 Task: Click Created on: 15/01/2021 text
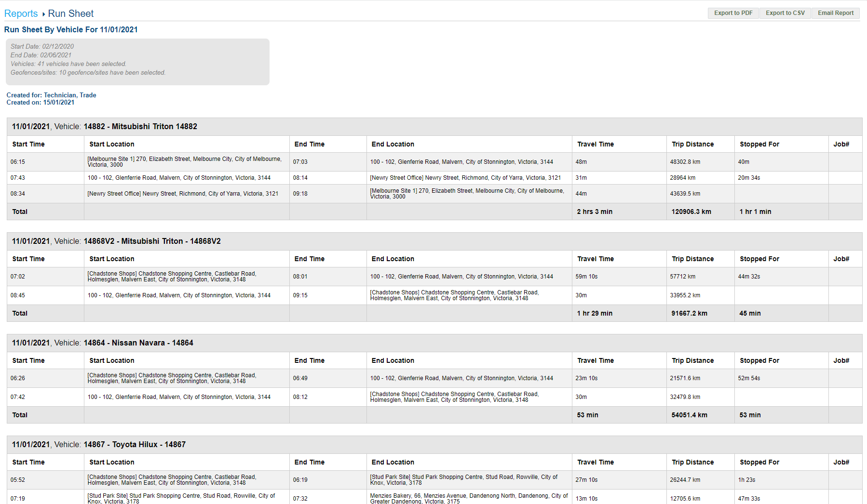(41, 102)
